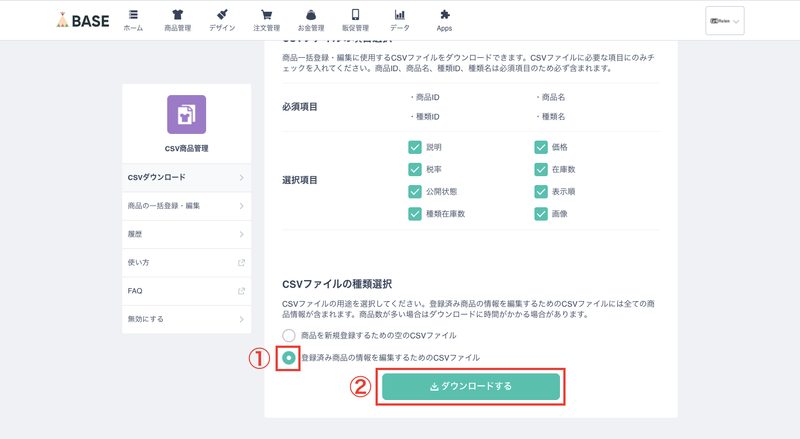Click chevron next to 履歴
The image size is (800, 439).
coord(241,234)
